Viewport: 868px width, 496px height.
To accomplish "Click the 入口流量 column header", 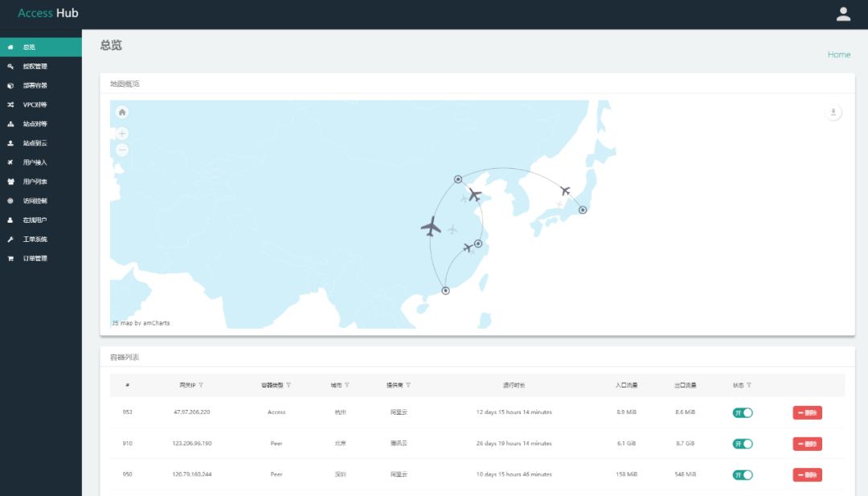I will 626,385.
